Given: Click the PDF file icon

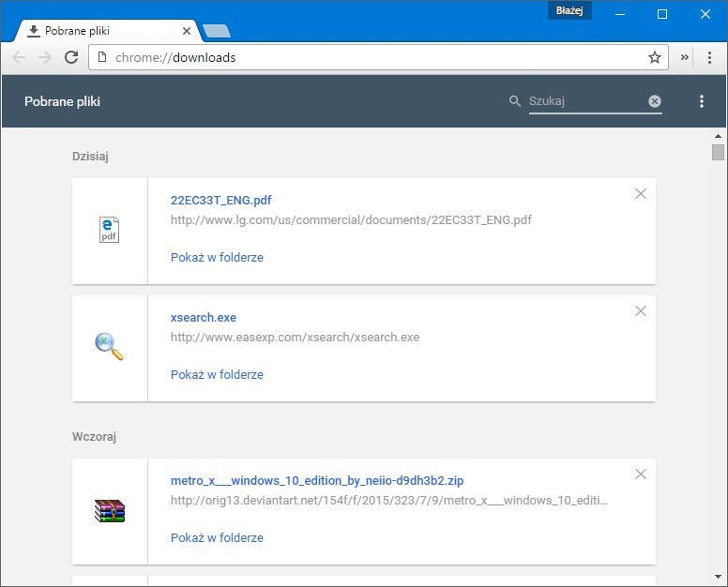Looking at the screenshot, I should (110, 230).
